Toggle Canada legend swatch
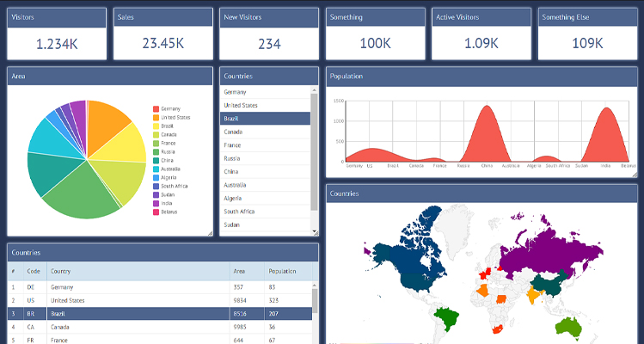 point(156,135)
